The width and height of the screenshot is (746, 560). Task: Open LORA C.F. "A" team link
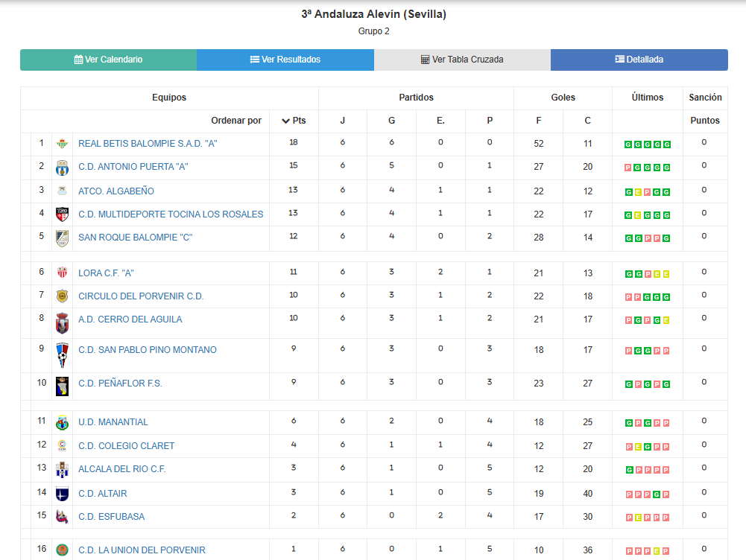[106, 273]
